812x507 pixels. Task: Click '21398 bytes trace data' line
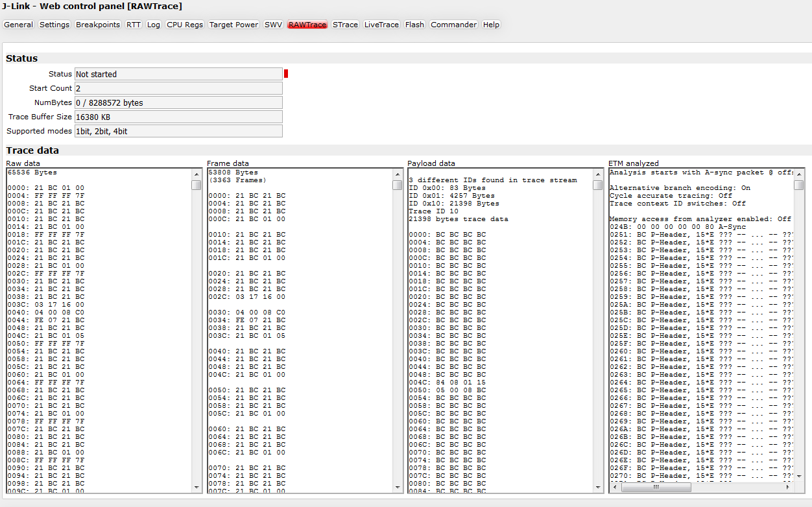click(459, 219)
